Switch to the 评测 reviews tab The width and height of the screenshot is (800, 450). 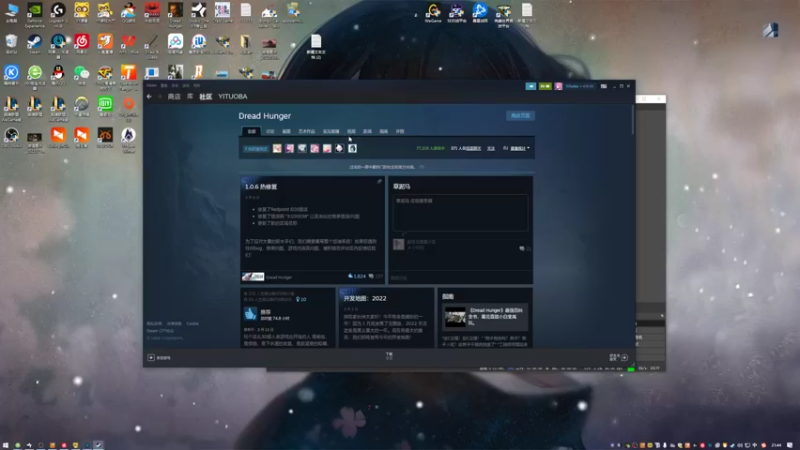400,131
